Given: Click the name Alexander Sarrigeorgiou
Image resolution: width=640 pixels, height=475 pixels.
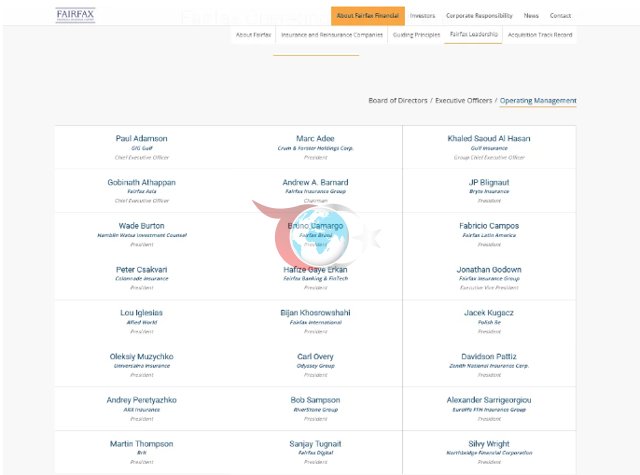Looking at the screenshot, I should 489,400.
